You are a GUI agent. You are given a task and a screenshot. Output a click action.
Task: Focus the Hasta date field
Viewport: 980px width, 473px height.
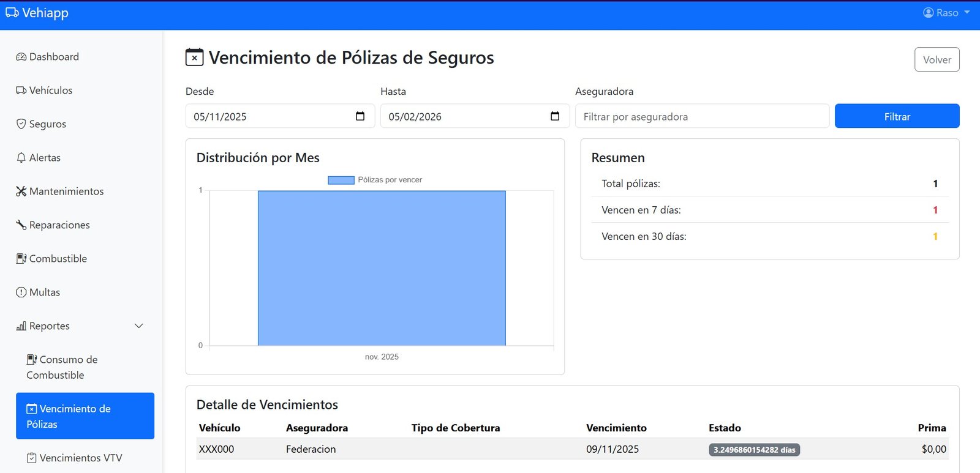[475, 116]
